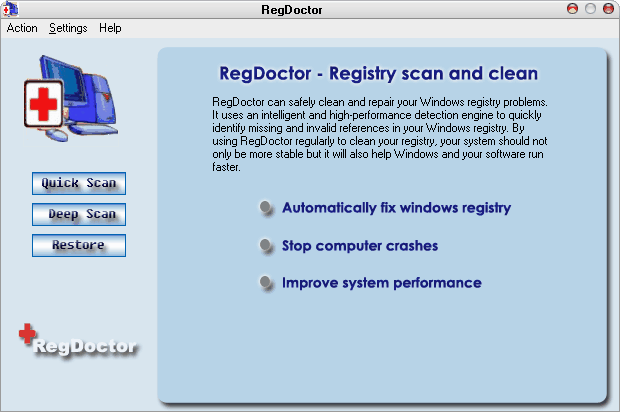
Task: Start a Quick Scan
Action: point(79,183)
